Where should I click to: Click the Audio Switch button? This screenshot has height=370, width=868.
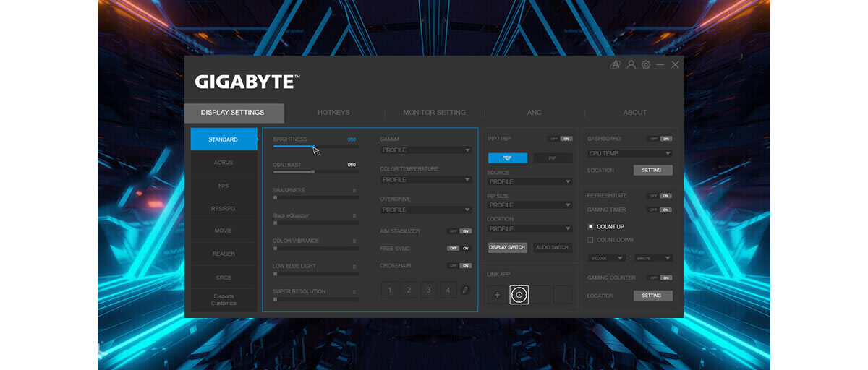553,247
